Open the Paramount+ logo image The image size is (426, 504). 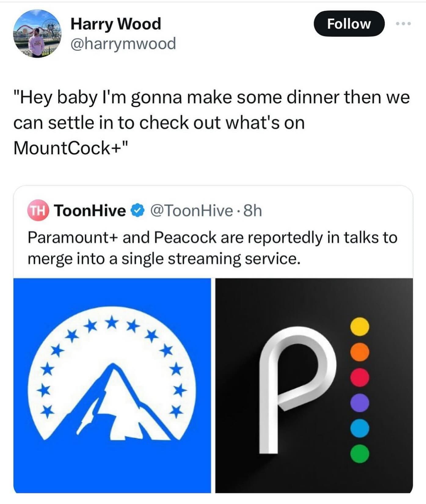(x=112, y=385)
